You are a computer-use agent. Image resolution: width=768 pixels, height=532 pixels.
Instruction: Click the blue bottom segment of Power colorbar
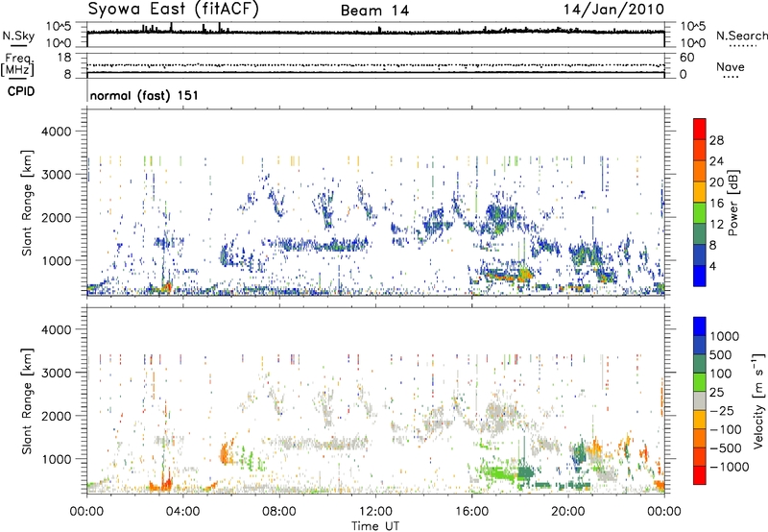(700, 276)
